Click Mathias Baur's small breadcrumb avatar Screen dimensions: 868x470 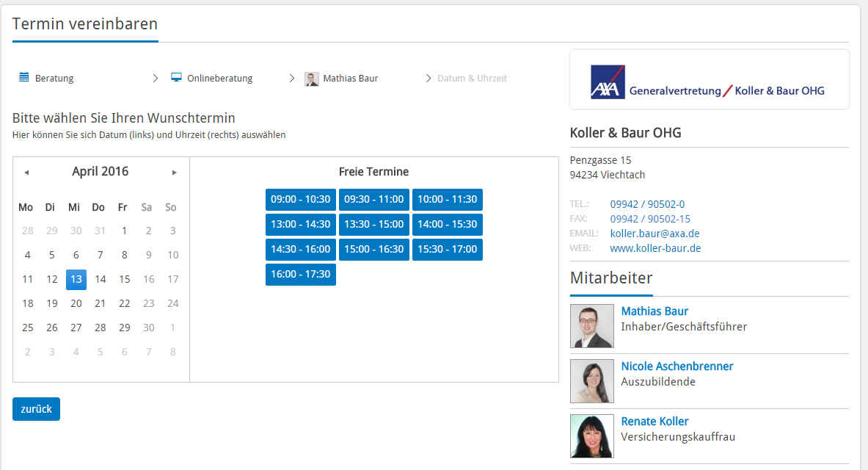[x=312, y=79]
